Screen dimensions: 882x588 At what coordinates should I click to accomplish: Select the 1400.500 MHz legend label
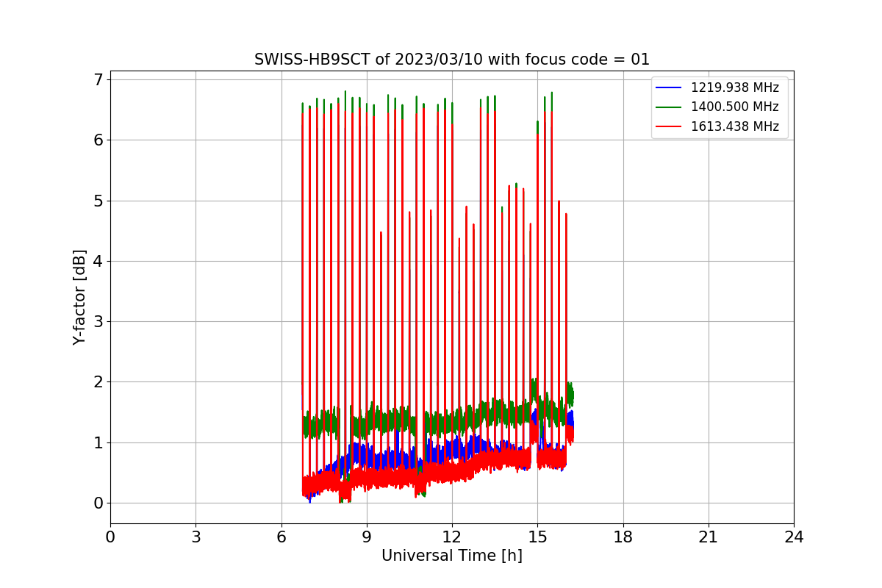(734, 107)
